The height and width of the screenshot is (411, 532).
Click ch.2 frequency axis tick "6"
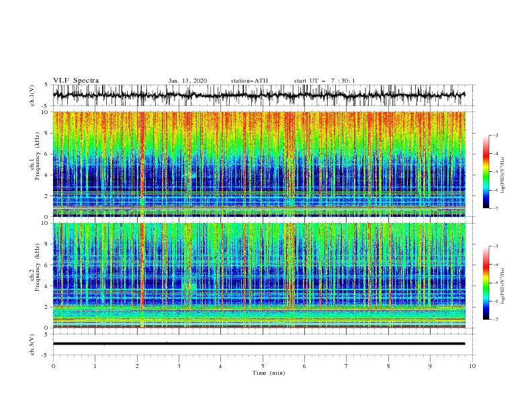(x=46, y=265)
